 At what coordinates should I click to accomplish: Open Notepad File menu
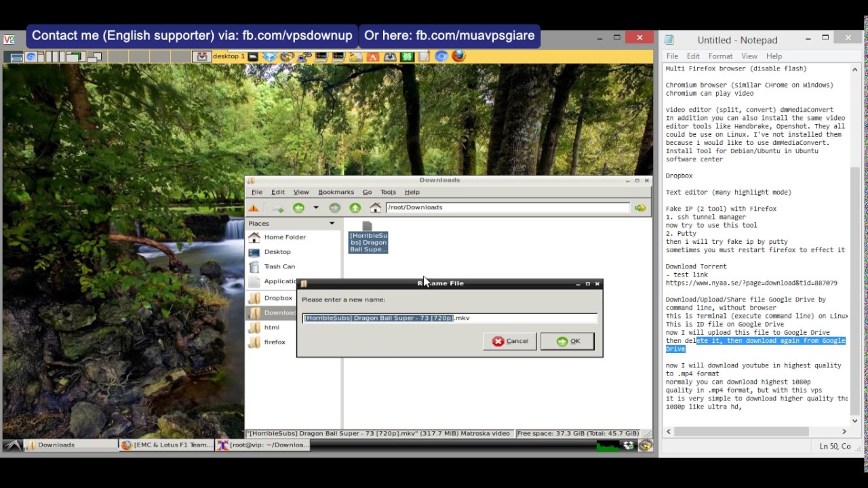(672, 56)
